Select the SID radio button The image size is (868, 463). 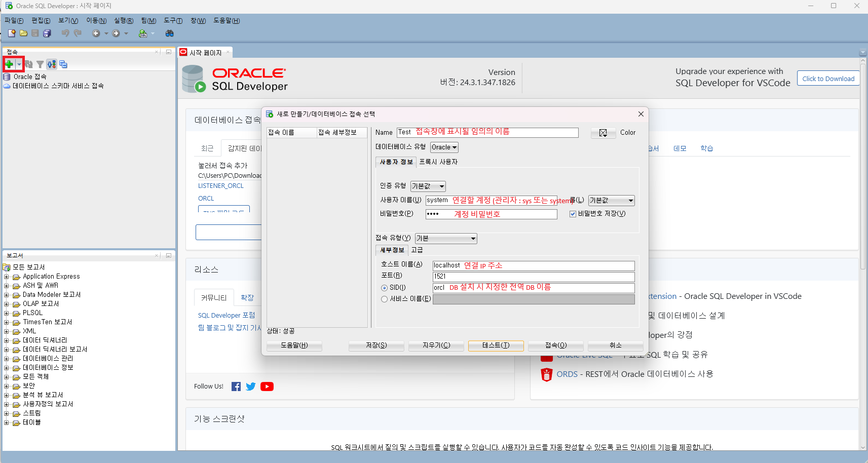(x=384, y=288)
